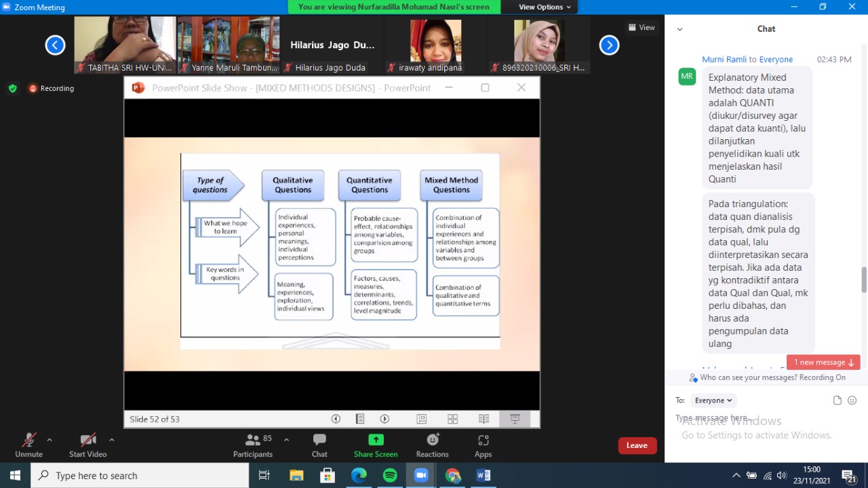The image size is (868, 488).
Task: Collapse the Chat panel header chevron
Action: click(x=680, y=29)
